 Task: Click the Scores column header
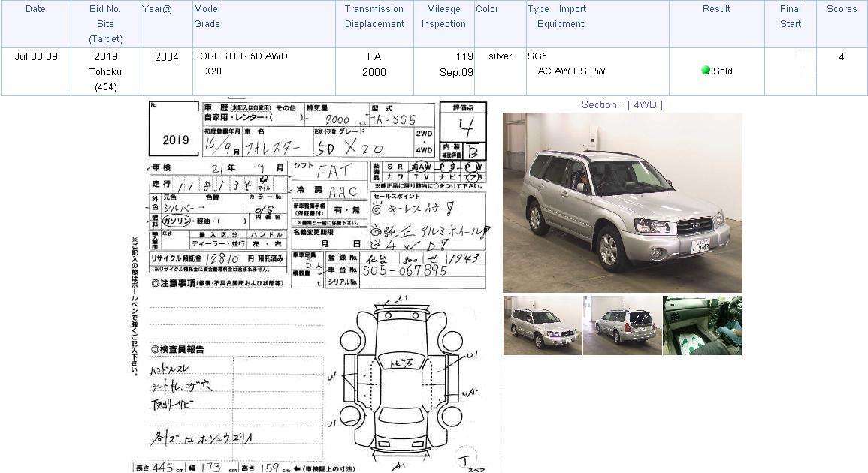[842, 9]
